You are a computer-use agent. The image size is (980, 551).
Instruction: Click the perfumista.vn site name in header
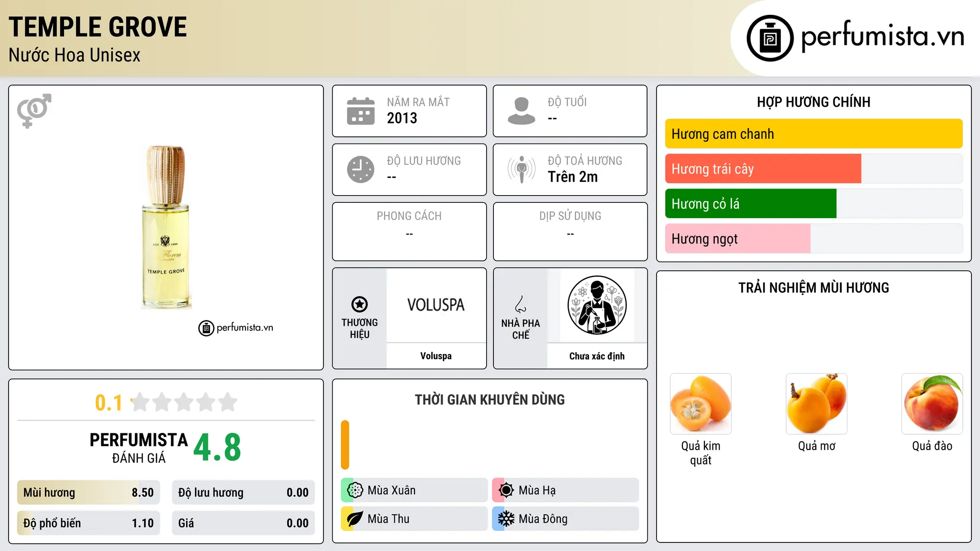tap(883, 37)
